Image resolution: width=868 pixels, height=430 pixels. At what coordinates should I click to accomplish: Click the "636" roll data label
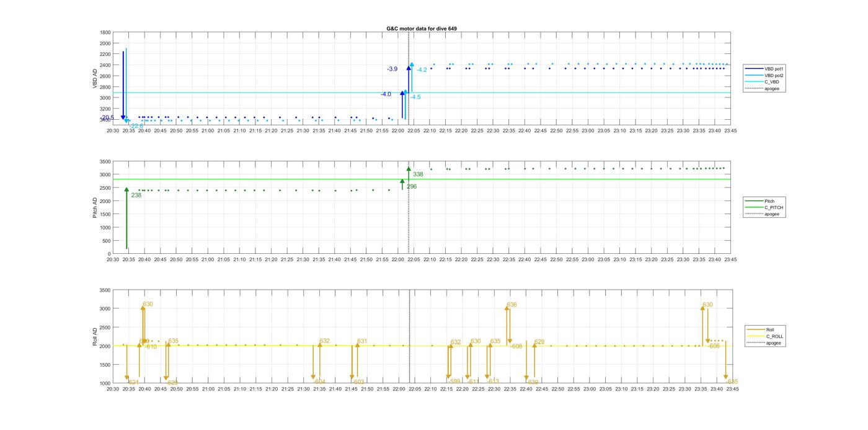coord(511,305)
